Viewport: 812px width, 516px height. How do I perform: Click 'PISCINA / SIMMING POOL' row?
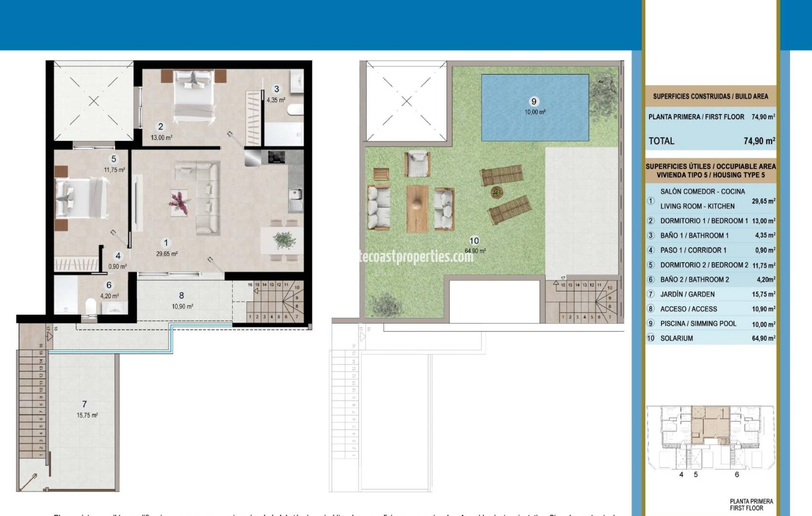[711, 323]
